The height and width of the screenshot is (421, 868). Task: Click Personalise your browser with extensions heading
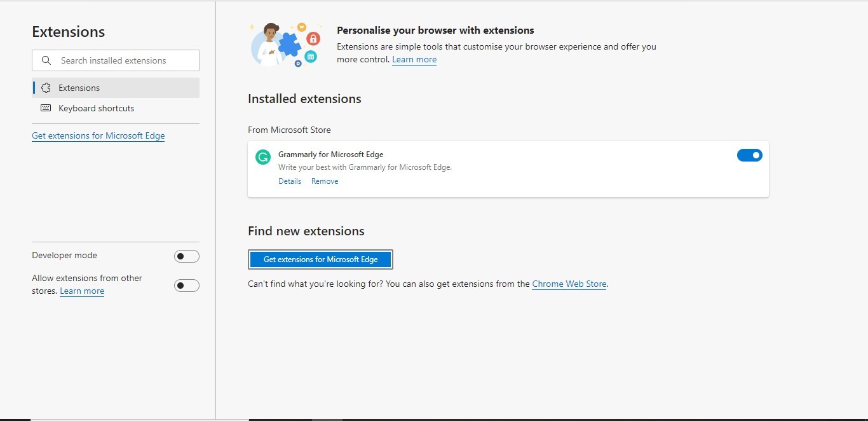[435, 30]
